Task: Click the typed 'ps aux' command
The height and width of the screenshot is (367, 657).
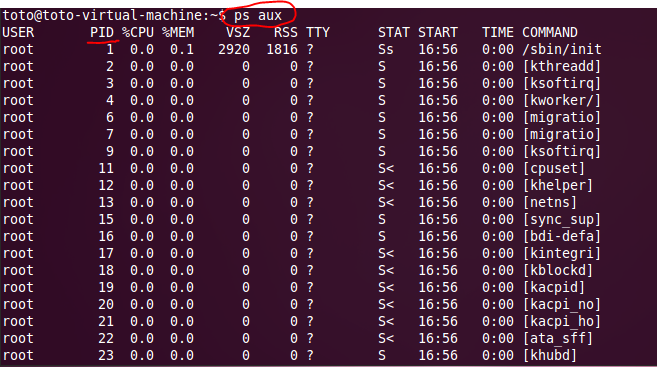Action: 258,16
